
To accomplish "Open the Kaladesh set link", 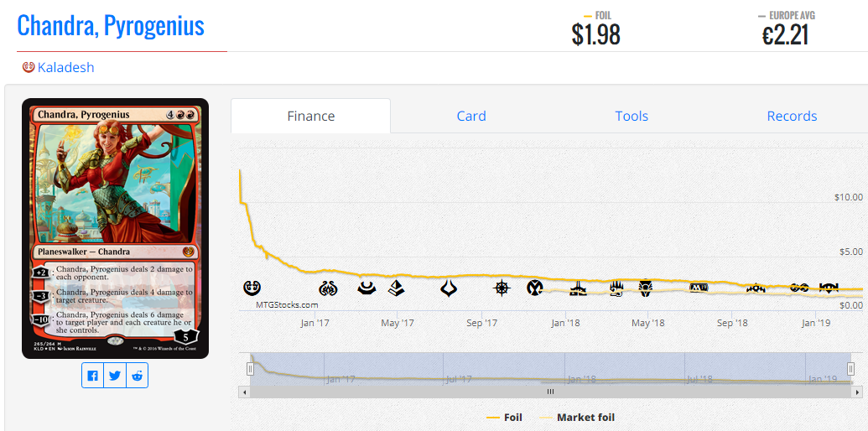I will (66, 67).
